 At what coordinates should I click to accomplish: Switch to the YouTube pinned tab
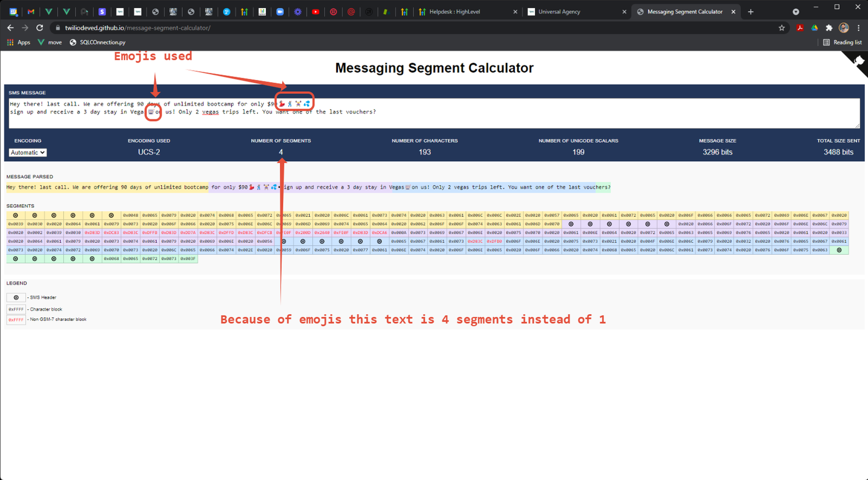pos(315,11)
